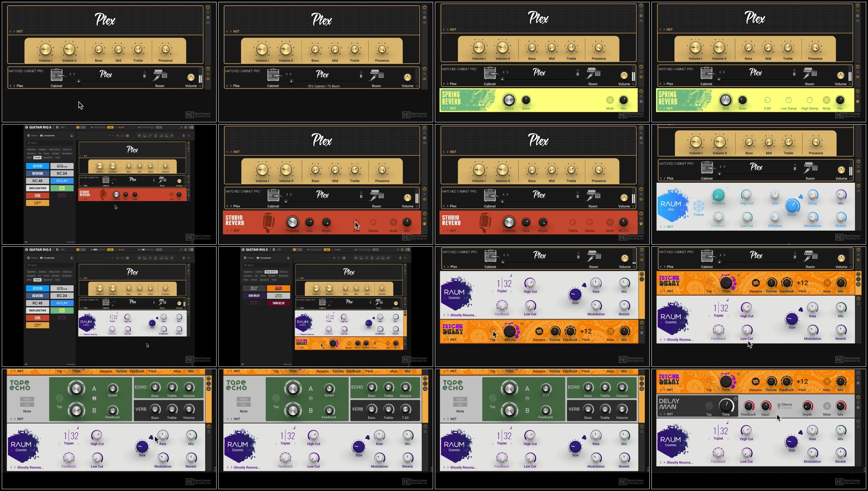Image resolution: width=868 pixels, height=491 pixels.
Task: Click the eye icon below Delay & Echo browser
Action: pyautogui.click(x=242, y=364)
